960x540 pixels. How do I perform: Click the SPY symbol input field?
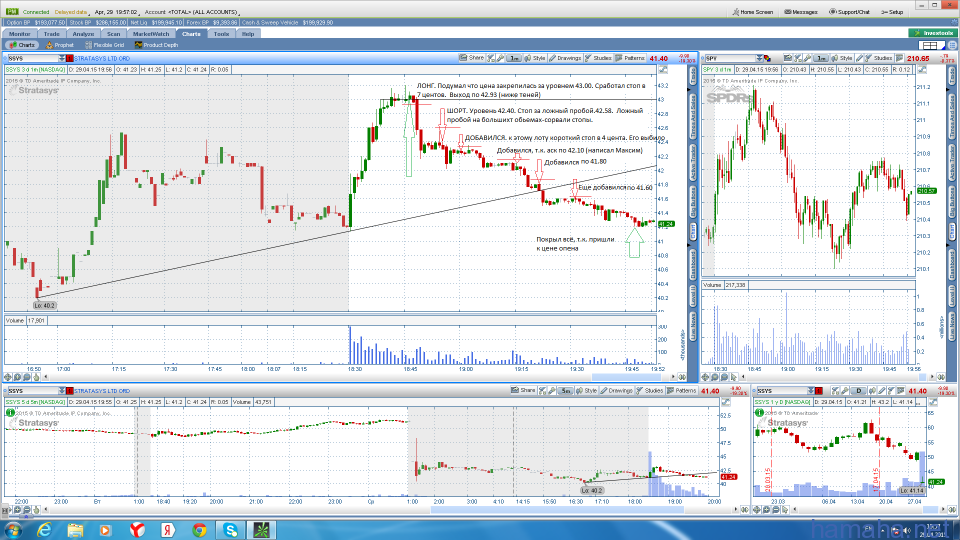point(730,58)
